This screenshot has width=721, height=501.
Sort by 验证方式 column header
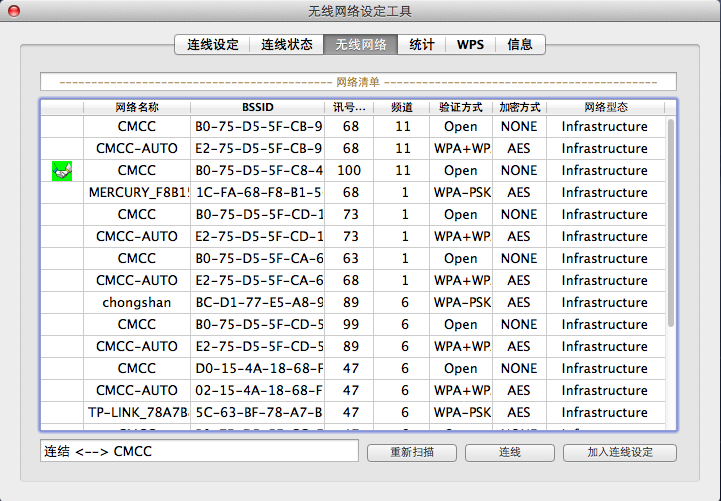[x=461, y=108]
